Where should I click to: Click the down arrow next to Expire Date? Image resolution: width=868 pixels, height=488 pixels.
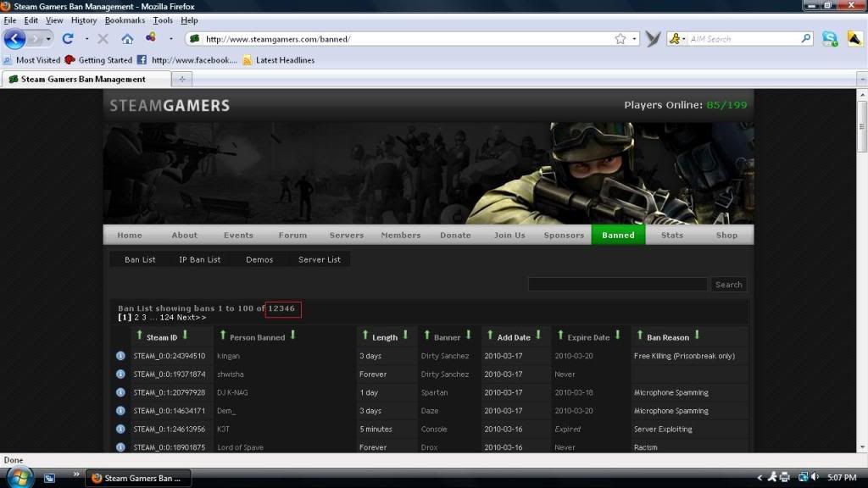[x=618, y=335]
